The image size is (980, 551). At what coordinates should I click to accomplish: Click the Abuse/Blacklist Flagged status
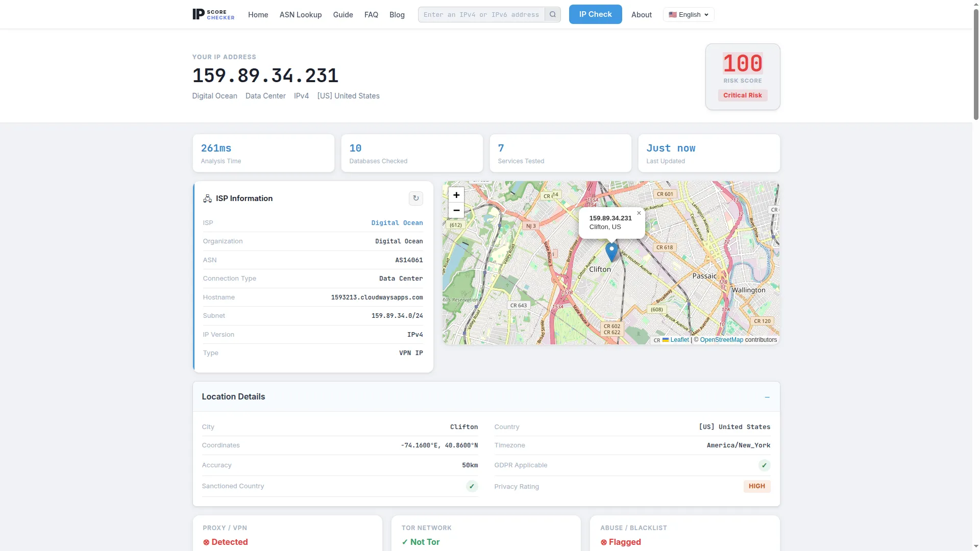point(621,542)
